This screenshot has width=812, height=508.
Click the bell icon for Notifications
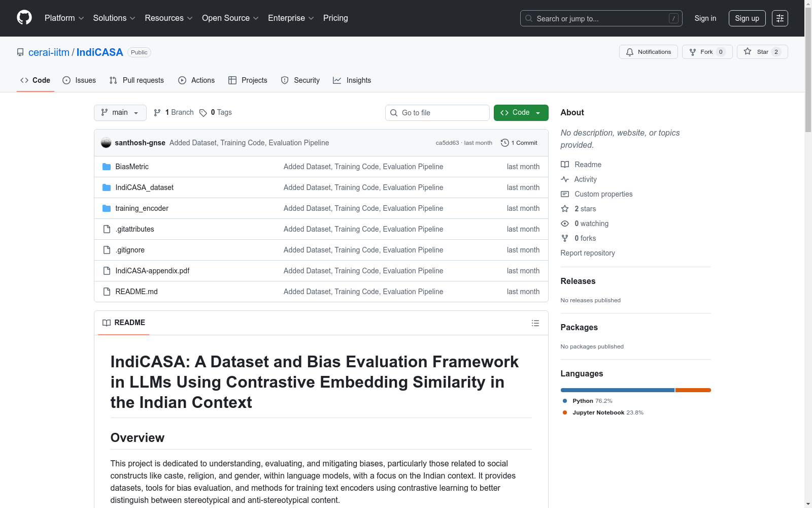(x=630, y=52)
